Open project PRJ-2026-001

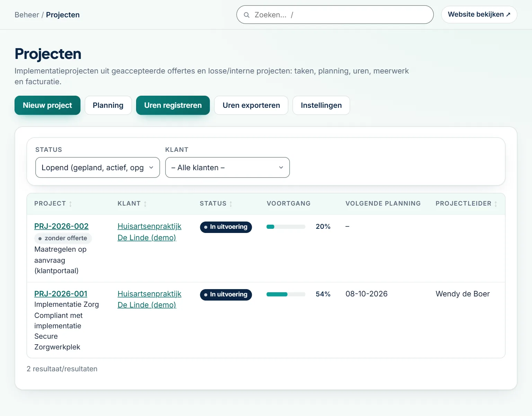pos(61,294)
